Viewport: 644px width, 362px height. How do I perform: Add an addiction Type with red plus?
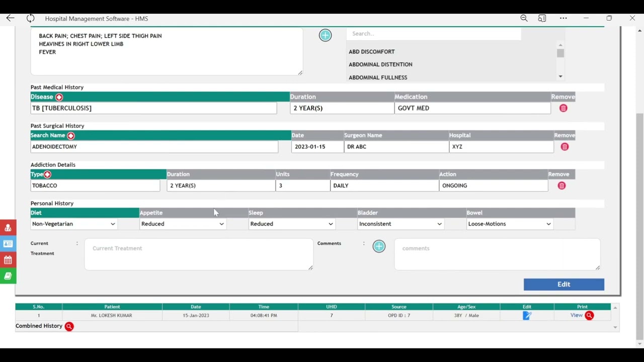[x=47, y=174]
